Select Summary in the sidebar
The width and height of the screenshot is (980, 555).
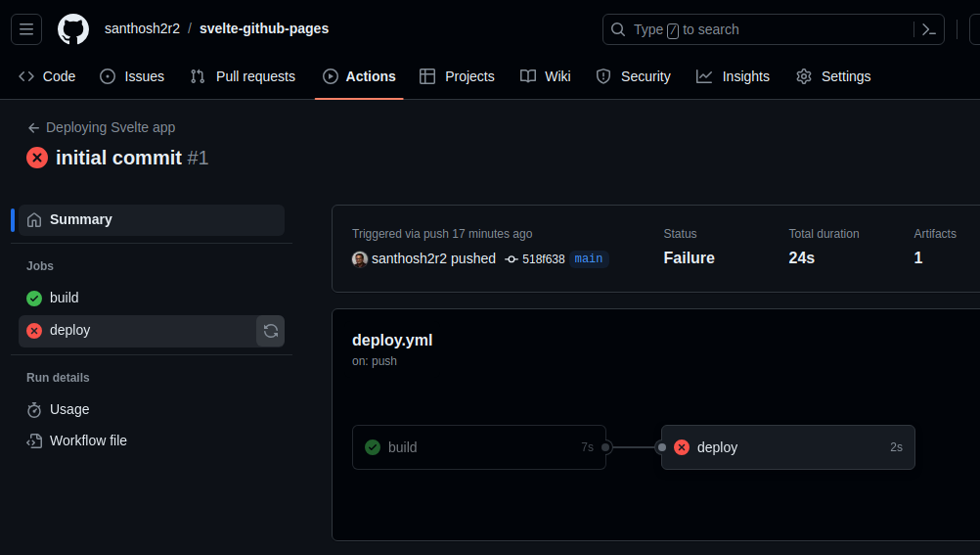point(152,220)
